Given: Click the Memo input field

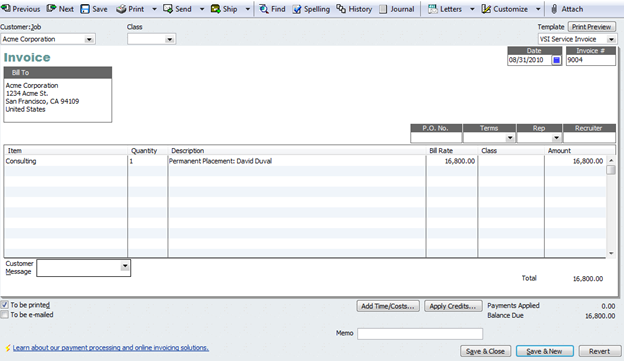Looking at the screenshot, I should coord(420,334).
